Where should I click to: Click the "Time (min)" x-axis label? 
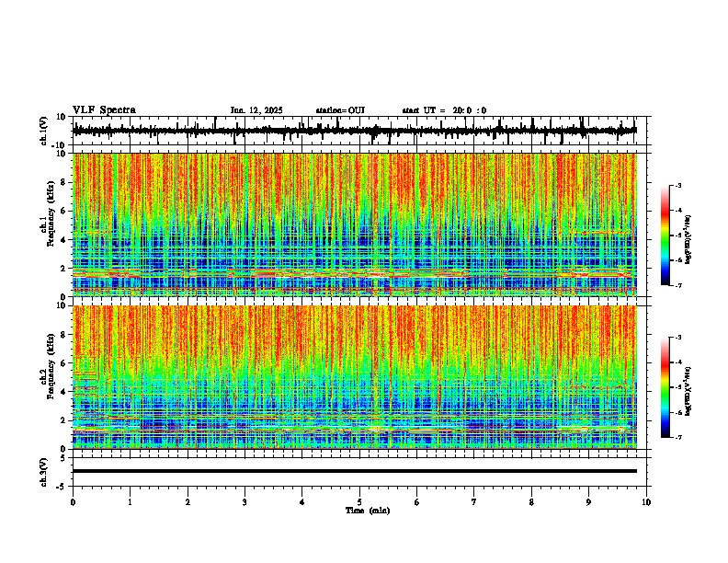pyautogui.click(x=368, y=511)
